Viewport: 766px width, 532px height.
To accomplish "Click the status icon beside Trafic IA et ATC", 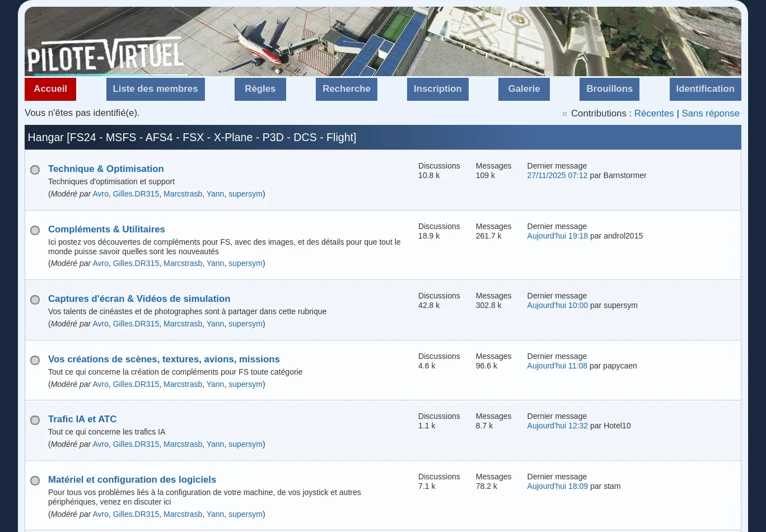I will point(35,420).
